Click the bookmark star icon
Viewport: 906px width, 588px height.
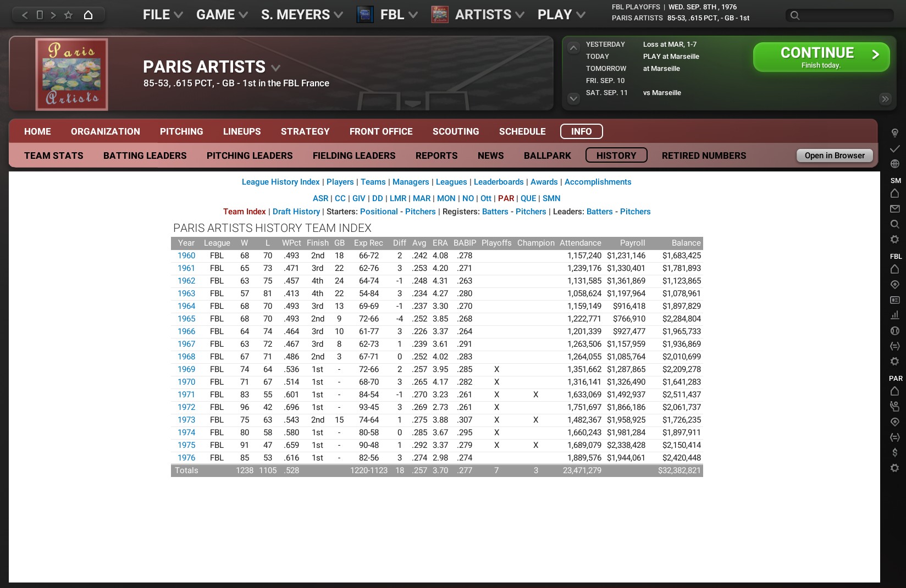click(x=68, y=15)
